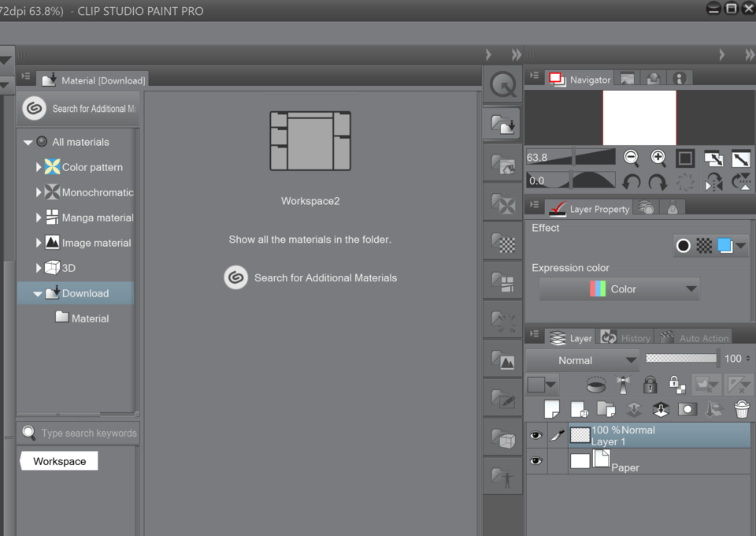Select Workspace2 material thumbnail

[x=310, y=141]
